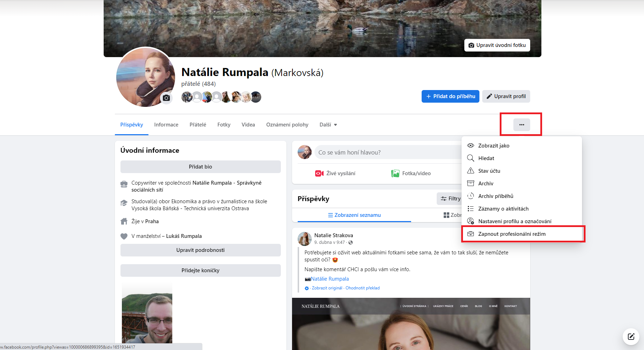Open Archiv příběhů menu item
The image size is (644, 350).
pyautogui.click(x=522, y=196)
